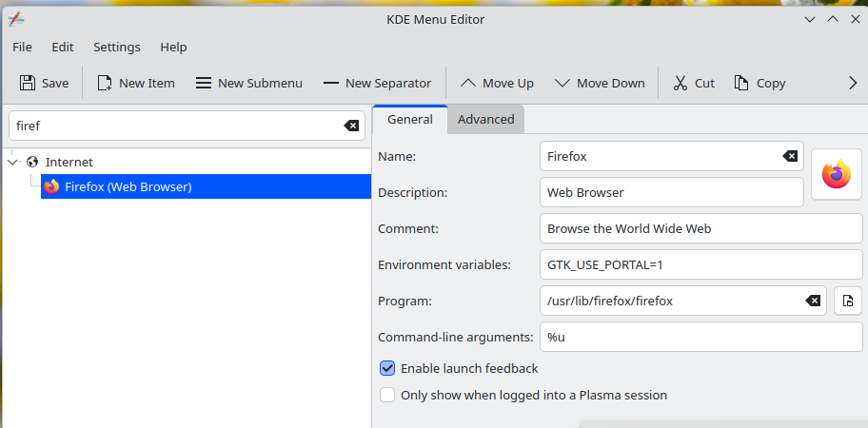868x428 pixels.
Task: Clear the Program field with its clear icon
Action: 813,301
